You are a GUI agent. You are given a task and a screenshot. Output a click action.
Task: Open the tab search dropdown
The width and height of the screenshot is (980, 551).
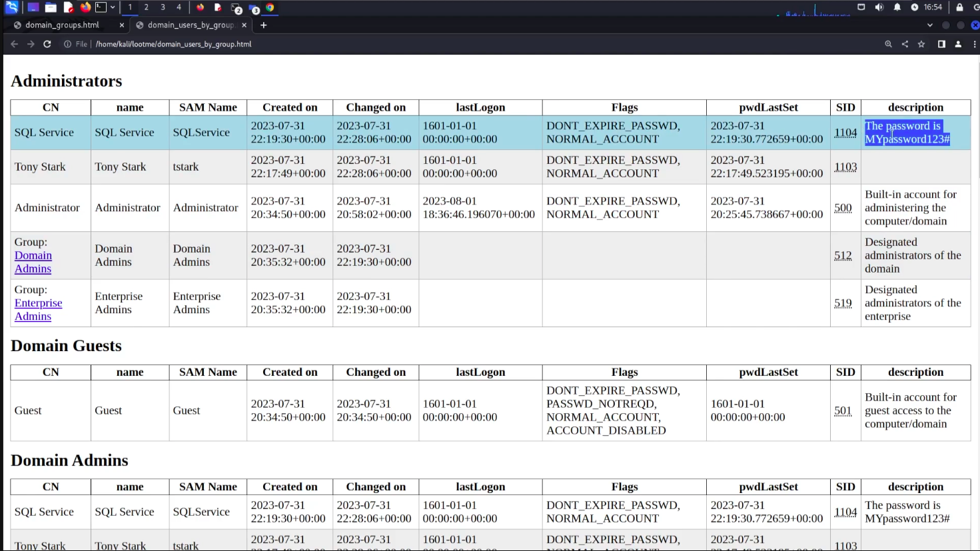(930, 25)
